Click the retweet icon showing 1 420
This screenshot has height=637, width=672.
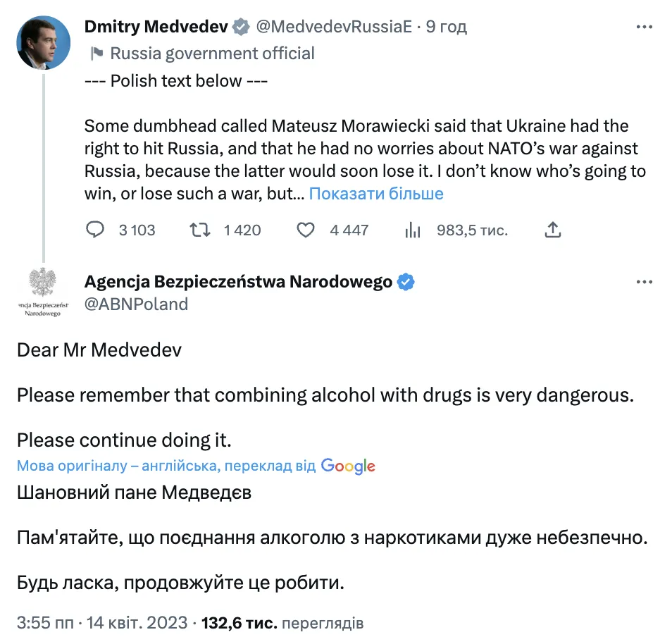coord(199,230)
